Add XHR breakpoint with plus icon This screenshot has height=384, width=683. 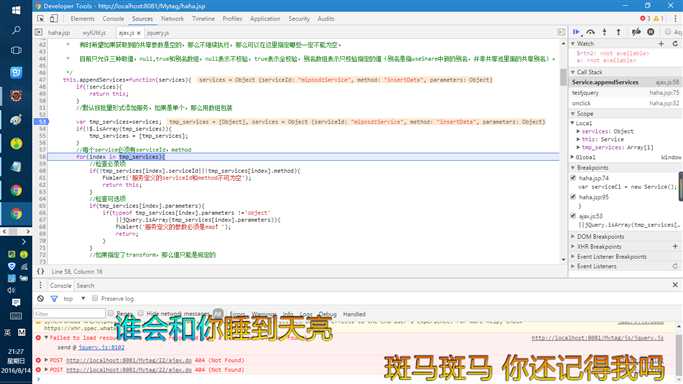pyautogui.click(x=675, y=246)
